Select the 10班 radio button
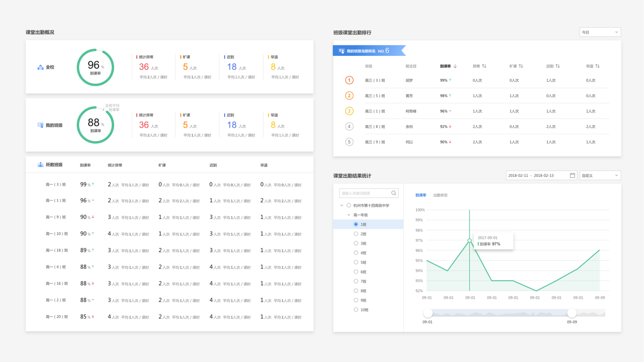The image size is (644, 362). click(356, 310)
